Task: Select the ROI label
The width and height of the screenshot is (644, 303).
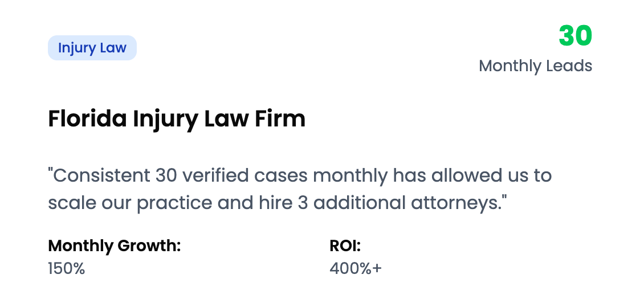Action: [x=345, y=246]
